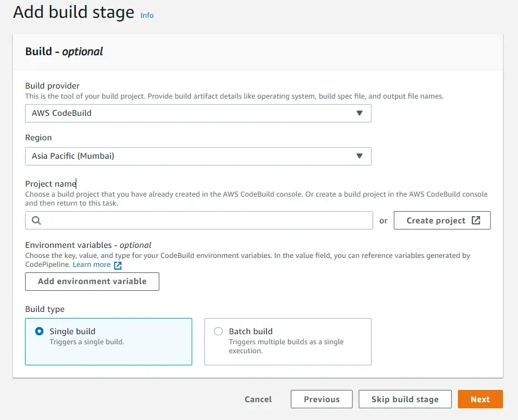Click the search magnifier in the Project name field
This screenshot has height=420, width=518.
36,220
